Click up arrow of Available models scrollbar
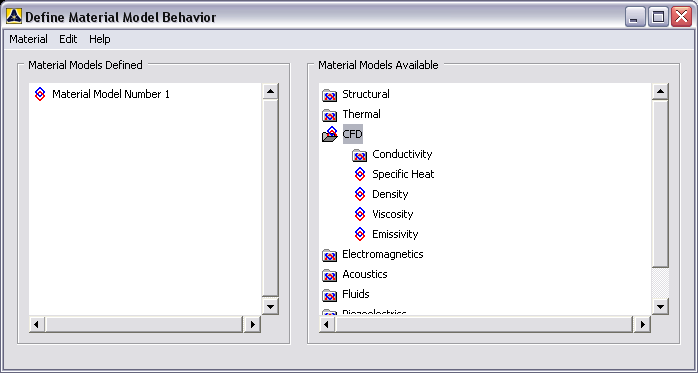 660,92
